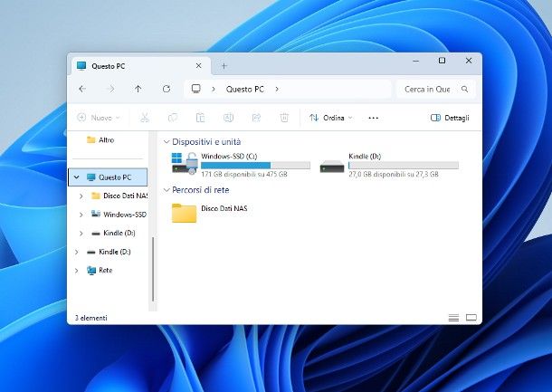
Task: Select Questo PC in navigation pane
Action: point(108,177)
